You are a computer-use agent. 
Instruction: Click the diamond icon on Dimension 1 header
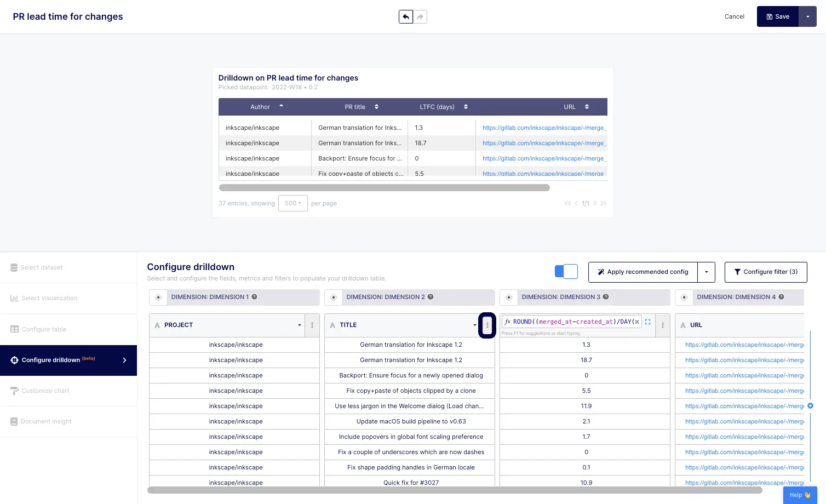tap(158, 297)
